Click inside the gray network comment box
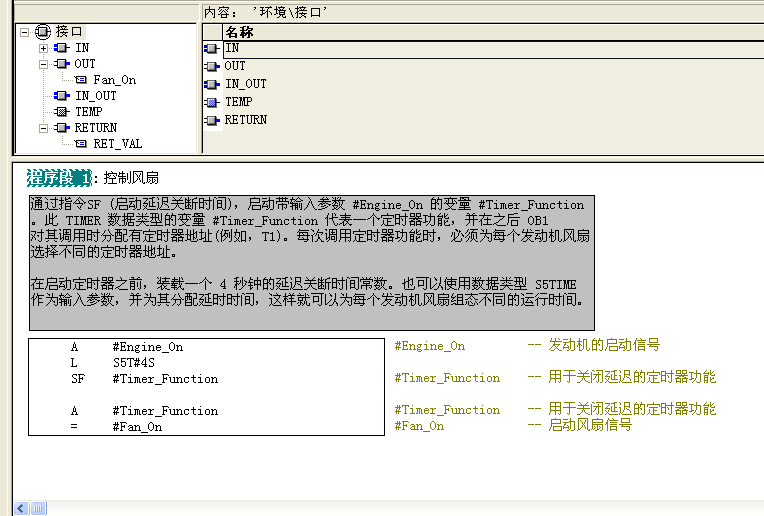The image size is (764, 516). 310,262
